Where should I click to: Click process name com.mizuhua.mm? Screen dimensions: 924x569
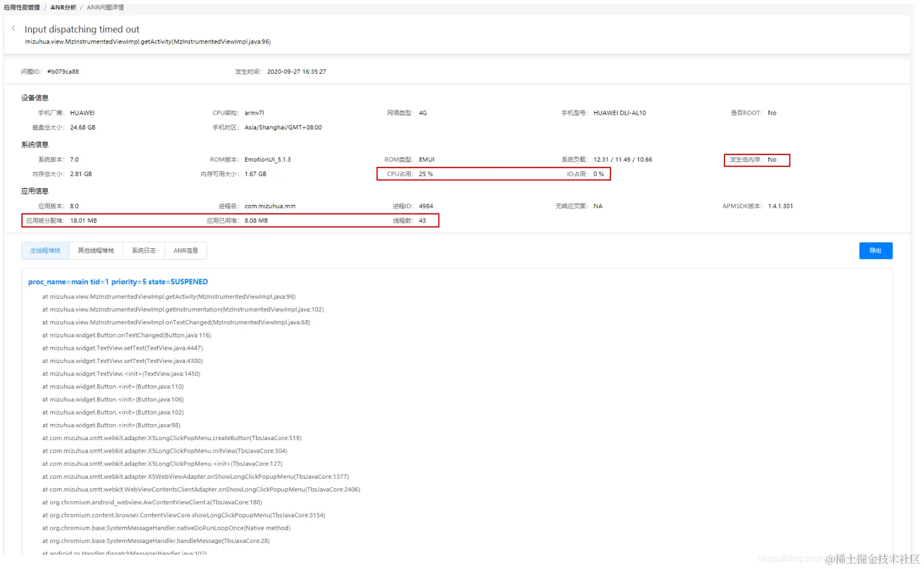point(270,206)
